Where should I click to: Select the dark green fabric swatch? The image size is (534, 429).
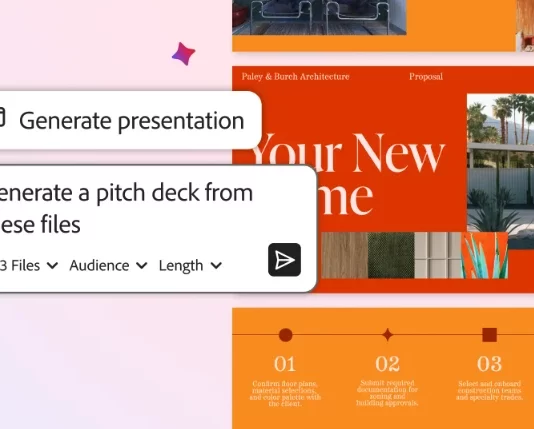coord(391,255)
